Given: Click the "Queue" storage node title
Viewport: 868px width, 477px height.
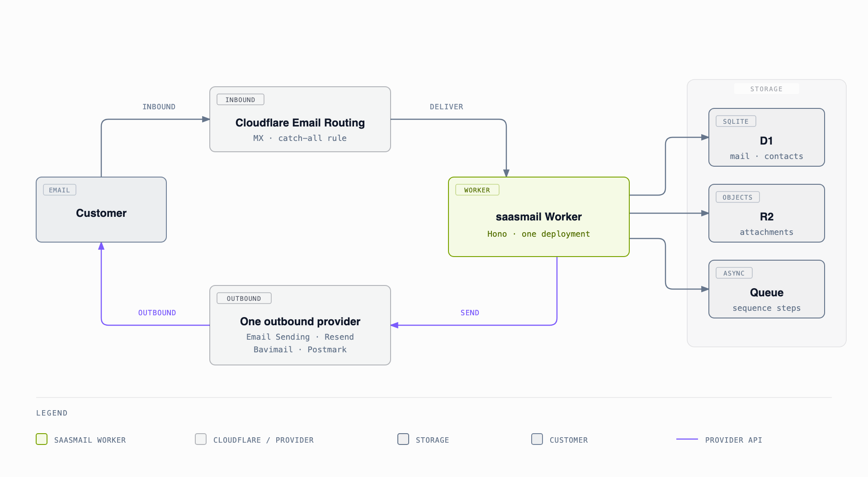Looking at the screenshot, I should (x=767, y=293).
